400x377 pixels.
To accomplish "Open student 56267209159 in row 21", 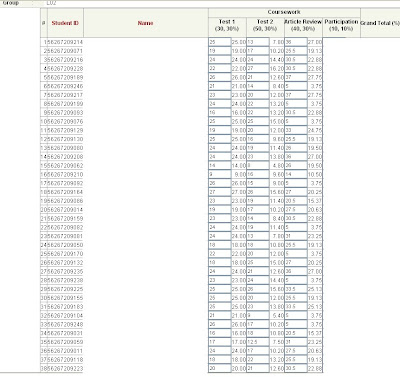I will click(65, 218).
